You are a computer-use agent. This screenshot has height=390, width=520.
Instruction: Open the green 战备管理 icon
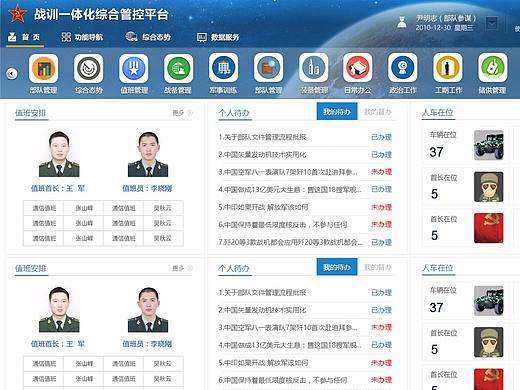tap(178, 69)
